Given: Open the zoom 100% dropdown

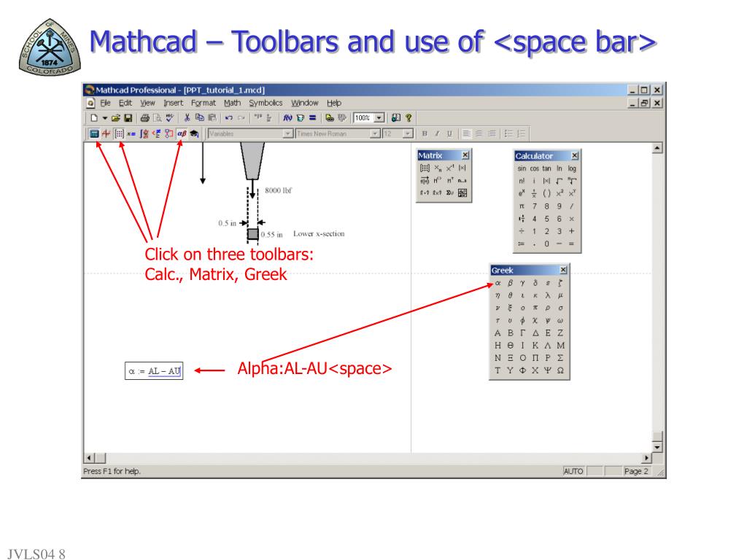Looking at the screenshot, I should click(x=379, y=118).
